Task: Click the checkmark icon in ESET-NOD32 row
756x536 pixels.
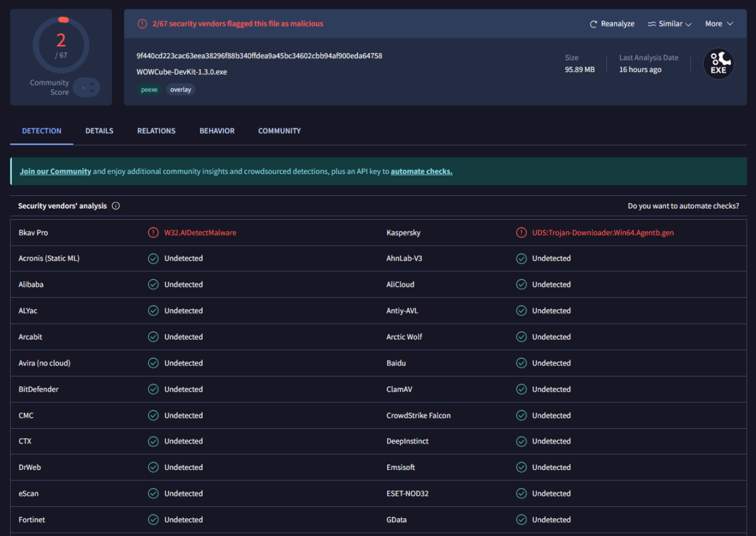Action: (521, 494)
